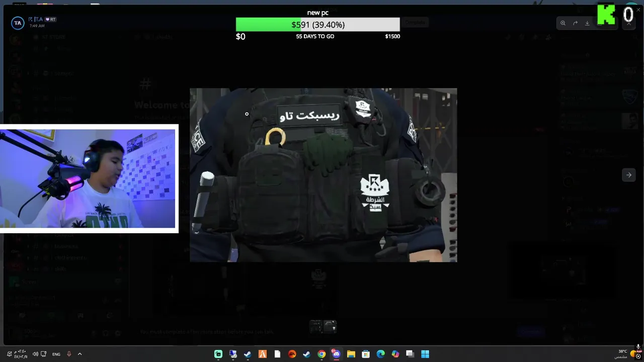Screen dimensions: 644x362
Task: Switch the ENG input language indicator
Action: [x=56, y=354]
